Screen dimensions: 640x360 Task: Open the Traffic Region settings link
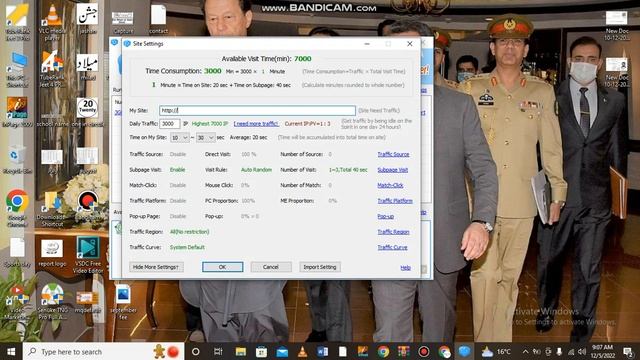click(393, 232)
